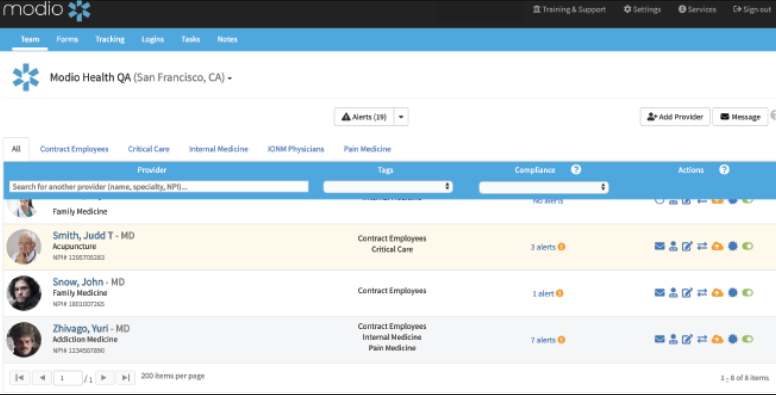Open provider profile icon for Smith, Judd T
The image size is (776, 395).
(x=673, y=246)
